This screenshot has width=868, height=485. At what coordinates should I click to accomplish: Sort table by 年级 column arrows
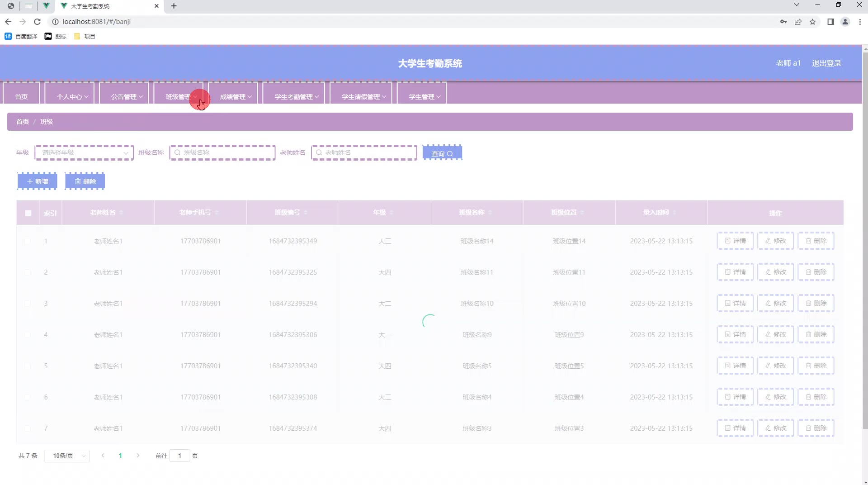point(392,213)
